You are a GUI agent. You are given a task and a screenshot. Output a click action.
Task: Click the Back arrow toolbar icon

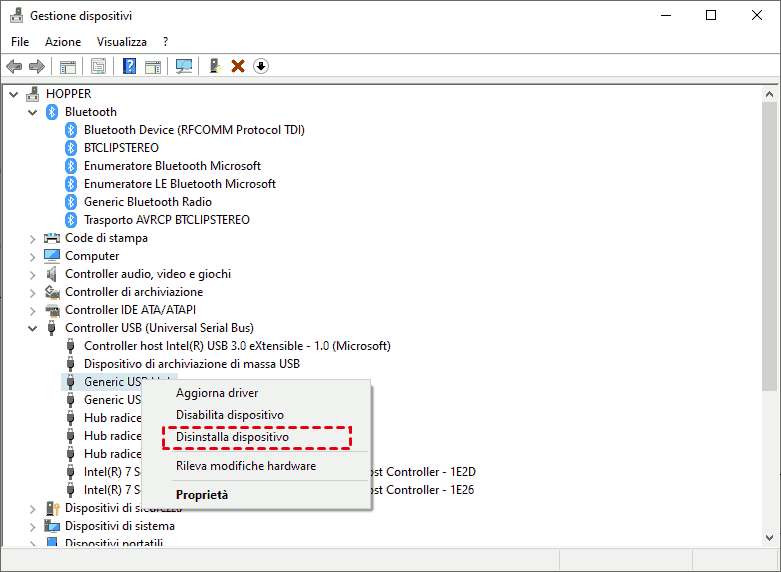pyautogui.click(x=14, y=66)
